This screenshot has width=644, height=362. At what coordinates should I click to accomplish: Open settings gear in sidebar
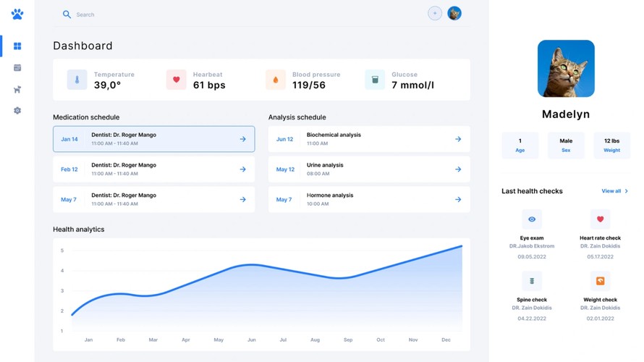click(x=17, y=111)
